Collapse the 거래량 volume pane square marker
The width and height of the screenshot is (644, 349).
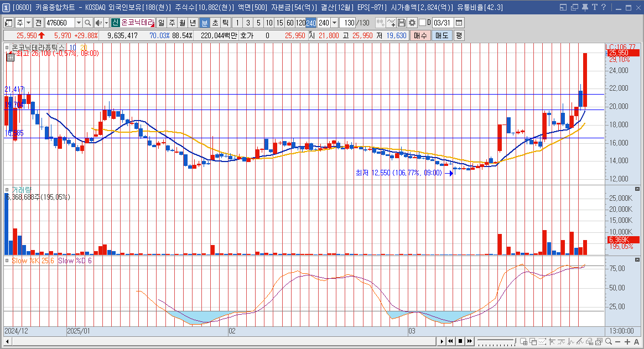point(7,189)
